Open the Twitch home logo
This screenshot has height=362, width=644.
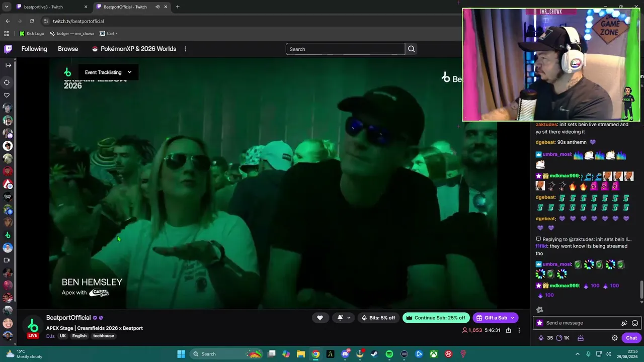(8, 49)
